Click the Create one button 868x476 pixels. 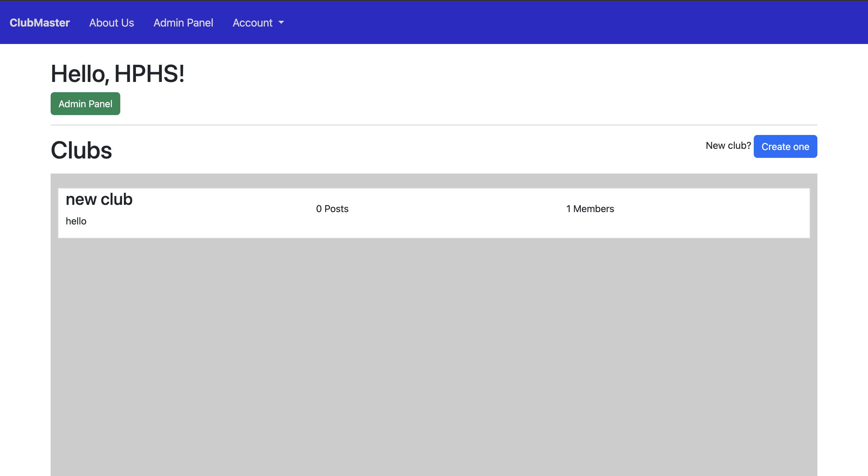coord(785,146)
